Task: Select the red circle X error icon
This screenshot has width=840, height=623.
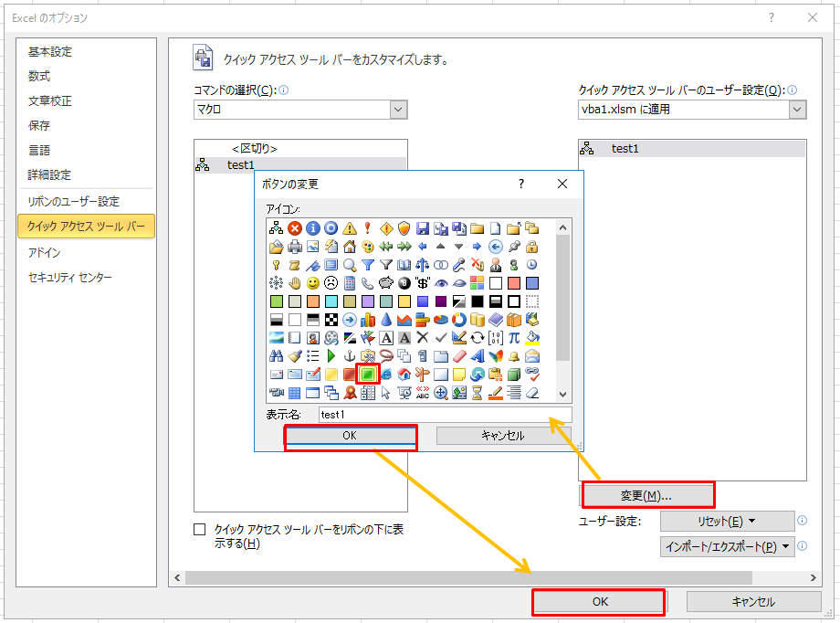Action: click(295, 228)
